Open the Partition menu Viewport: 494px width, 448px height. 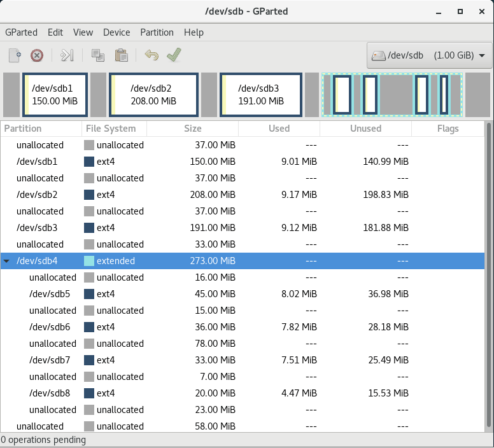pyautogui.click(x=157, y=32)
